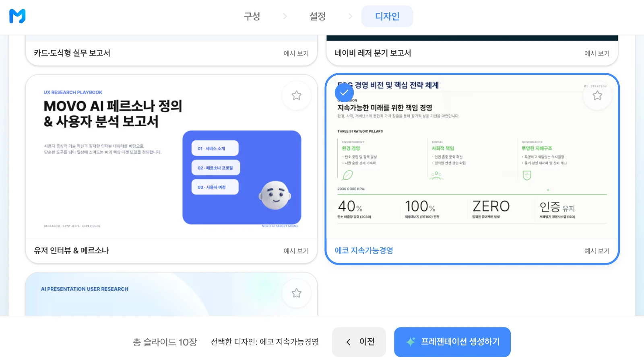Click the 선택한 디자인: 에코 지속가능경영 label
This screenshot has height=362, width=644.
264,342
